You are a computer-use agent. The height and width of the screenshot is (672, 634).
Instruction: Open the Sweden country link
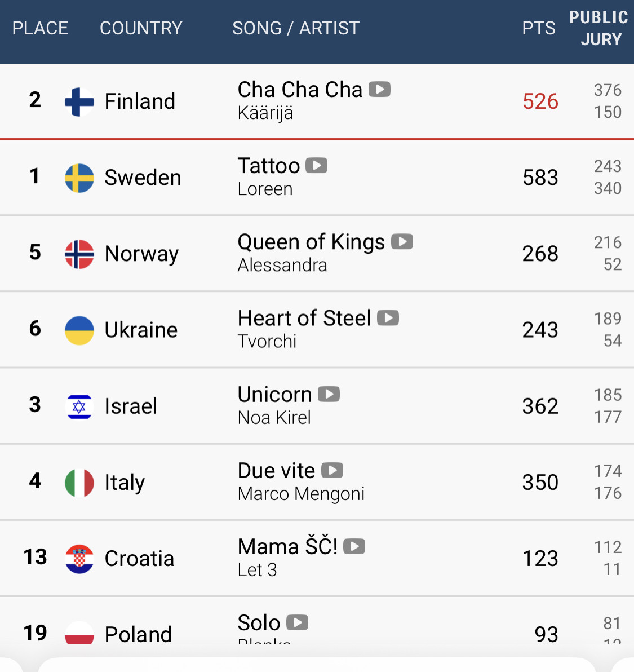pos(143,178)
